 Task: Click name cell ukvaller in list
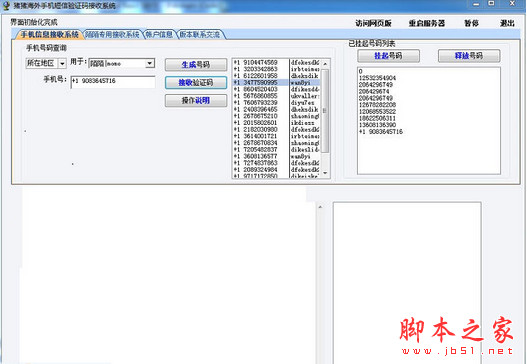point(305,96)
